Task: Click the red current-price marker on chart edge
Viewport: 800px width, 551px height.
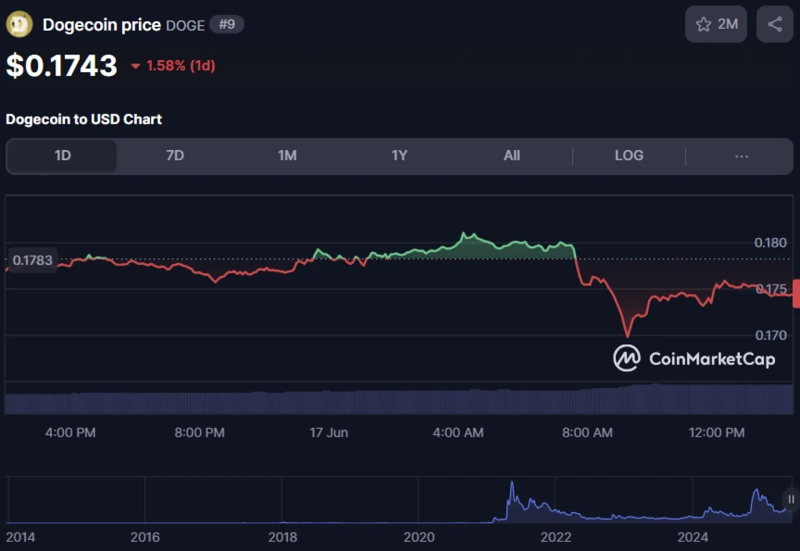Action: coord(796,294)
